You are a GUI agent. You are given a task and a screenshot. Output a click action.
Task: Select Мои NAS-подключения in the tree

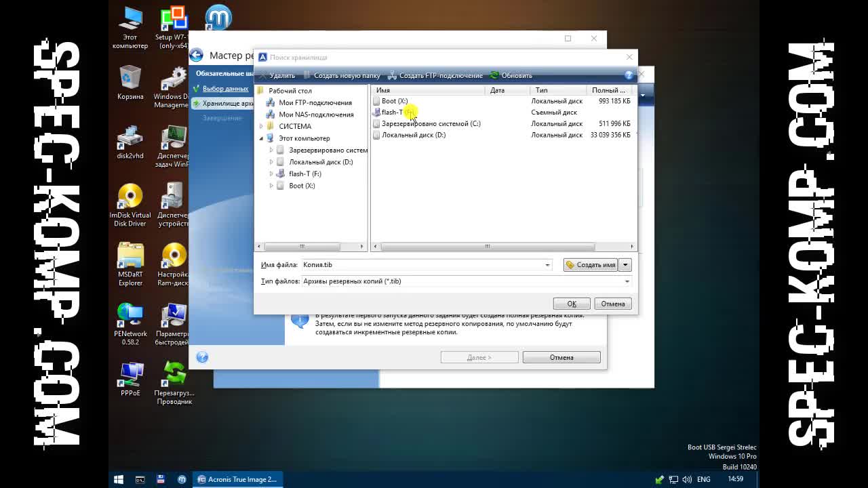tap(316, 115)
